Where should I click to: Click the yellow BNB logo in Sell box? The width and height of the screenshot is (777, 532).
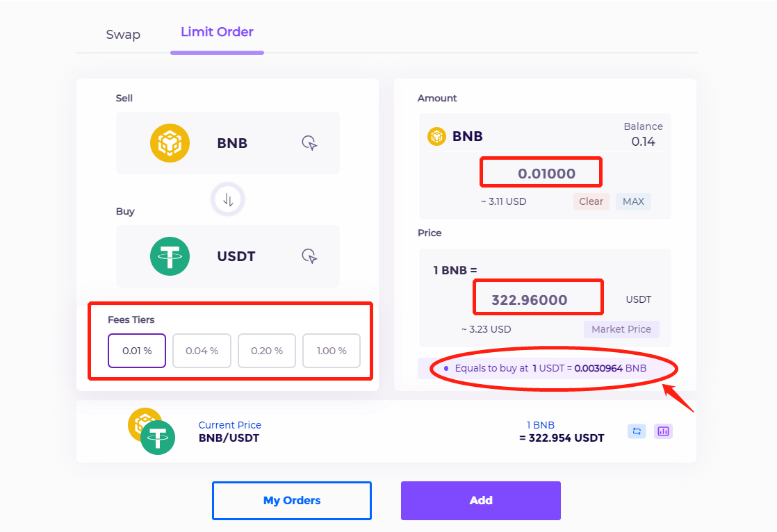coord(170,143)
